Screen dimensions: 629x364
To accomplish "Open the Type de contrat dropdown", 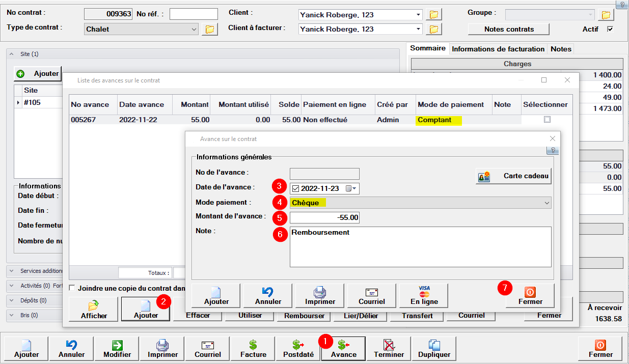I will (194, 30).
